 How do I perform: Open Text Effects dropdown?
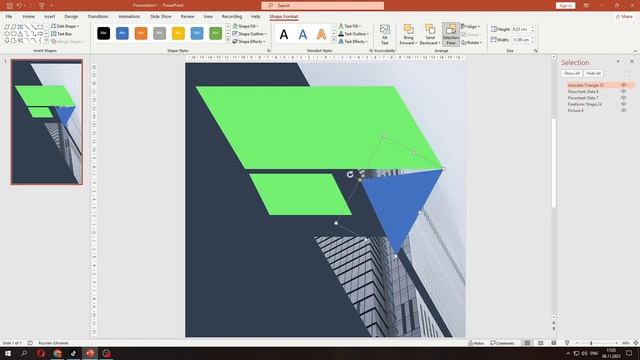(x=353, y=42)
